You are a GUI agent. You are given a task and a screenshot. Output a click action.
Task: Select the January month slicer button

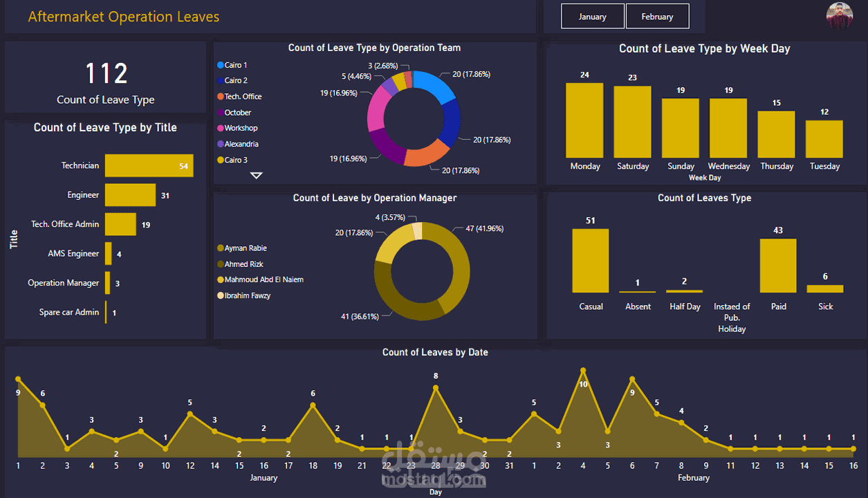tap(593, 17)
